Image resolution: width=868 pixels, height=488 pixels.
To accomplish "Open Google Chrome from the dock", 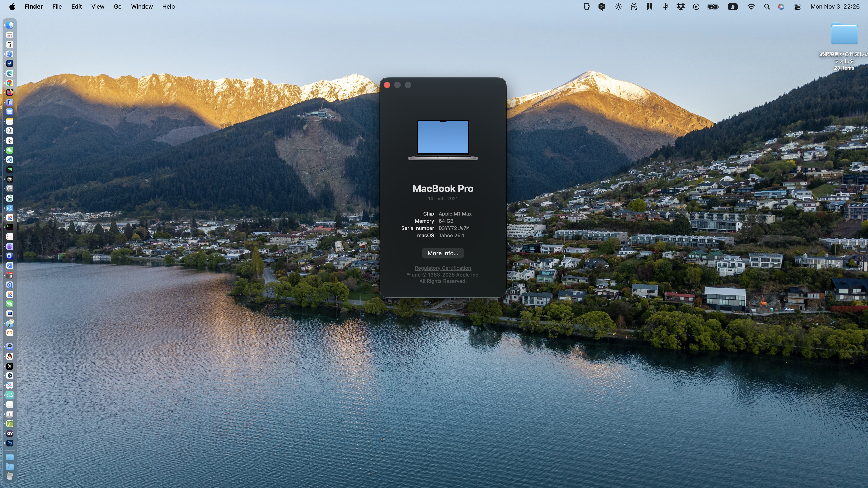I will [10, 83].
